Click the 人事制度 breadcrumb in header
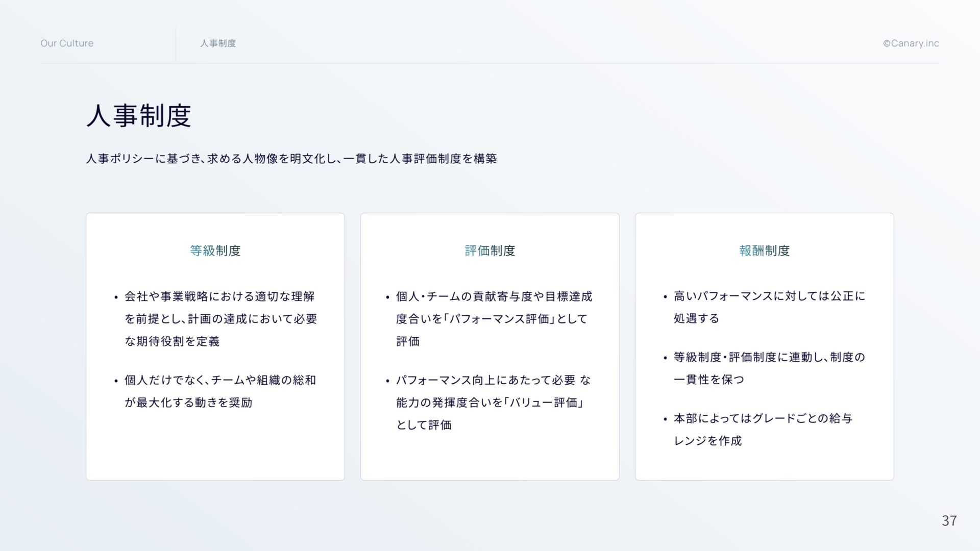The image size is (980, 551). [218, 43]
